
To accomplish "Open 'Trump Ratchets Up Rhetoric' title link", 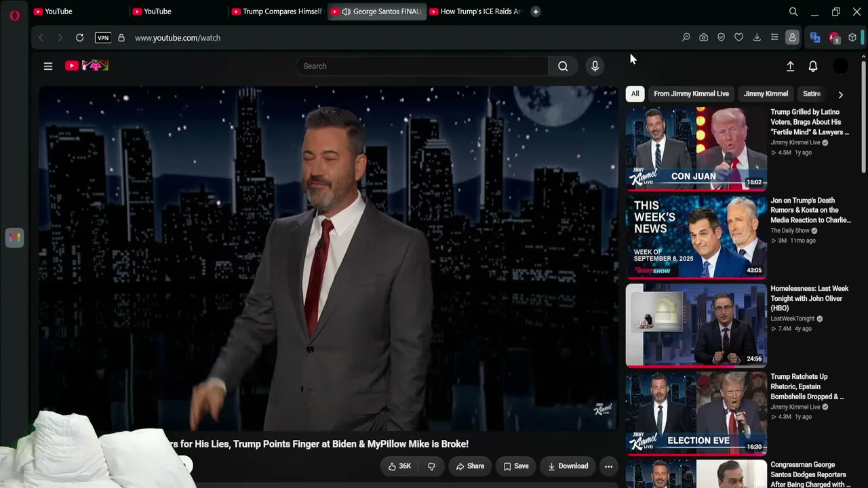I will tap(807, 386).
